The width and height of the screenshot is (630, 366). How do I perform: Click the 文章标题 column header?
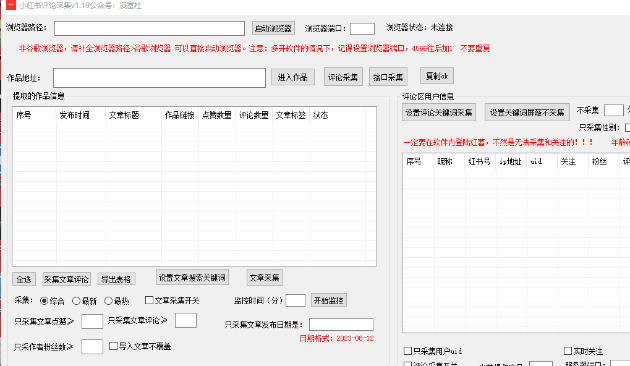coord(124,115)
